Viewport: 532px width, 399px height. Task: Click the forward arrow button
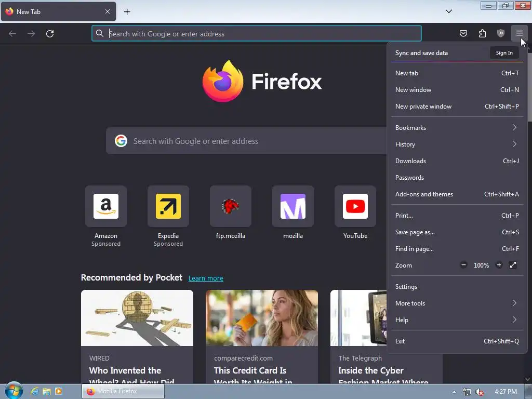point(31,34)
